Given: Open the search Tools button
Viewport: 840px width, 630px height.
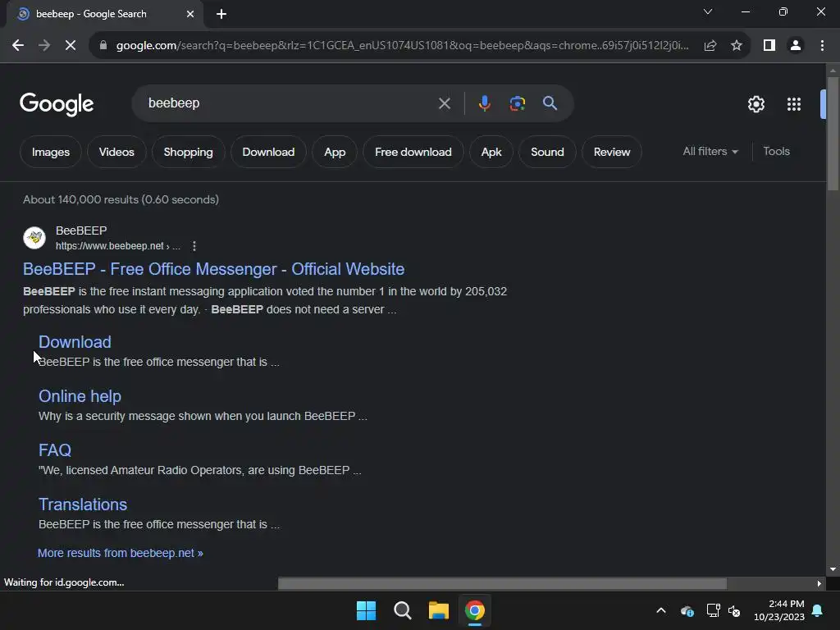Looking at the screenshot, I should pos(776,152).
